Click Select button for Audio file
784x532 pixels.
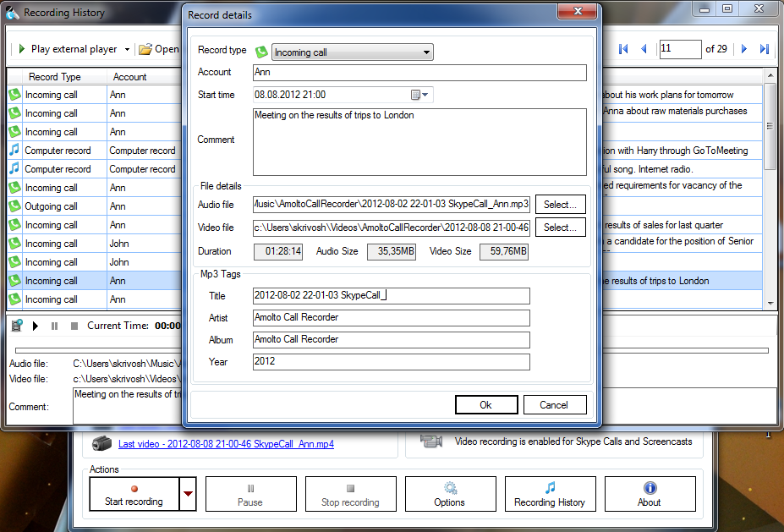[x=560, y=204]
